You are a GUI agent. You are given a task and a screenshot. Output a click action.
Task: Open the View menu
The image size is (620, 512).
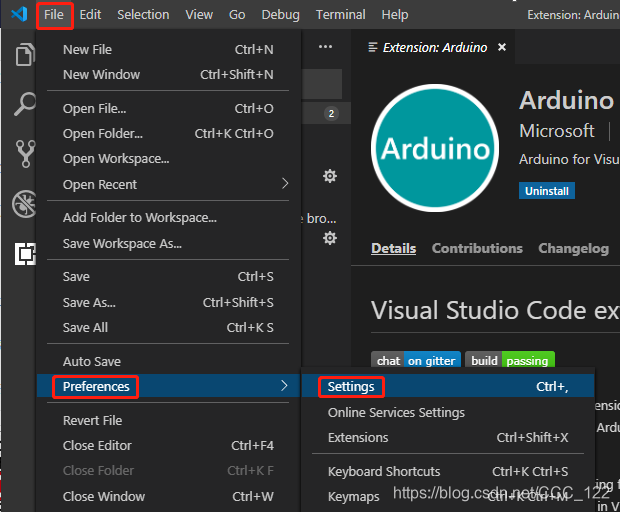coord(199,15)
